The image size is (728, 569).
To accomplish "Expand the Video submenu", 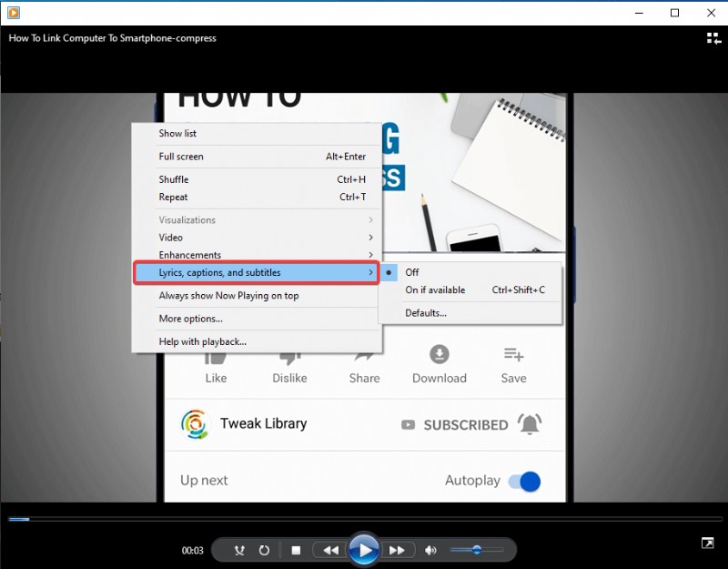I will pyautogui.click(x=173, y=237).
